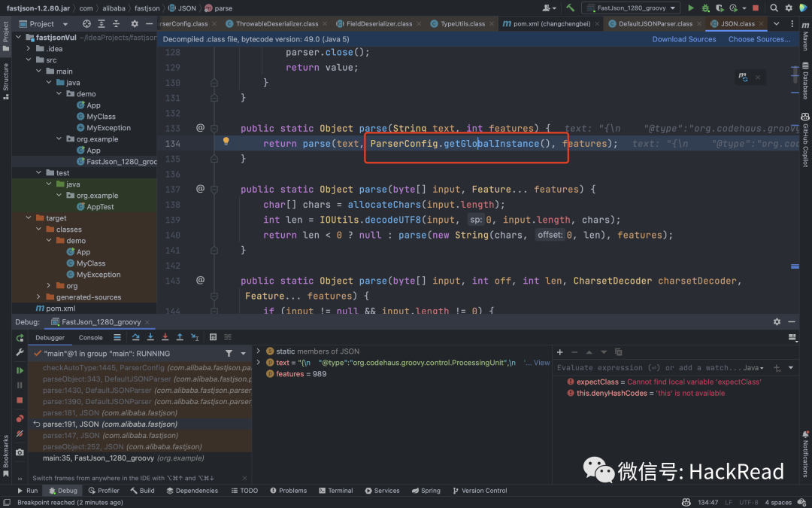
Task: Click Run to Cursor icon
Action: (x=195, y=337)
